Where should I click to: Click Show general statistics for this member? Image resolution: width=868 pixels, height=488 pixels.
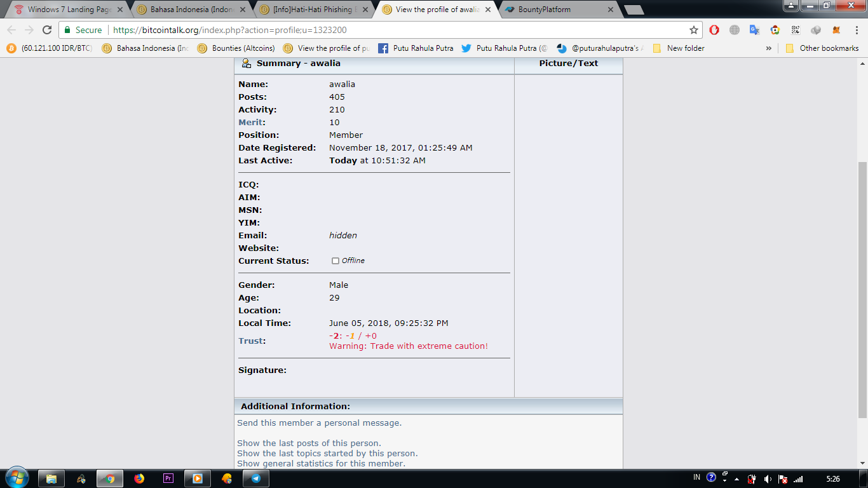[x=321, y=463]
